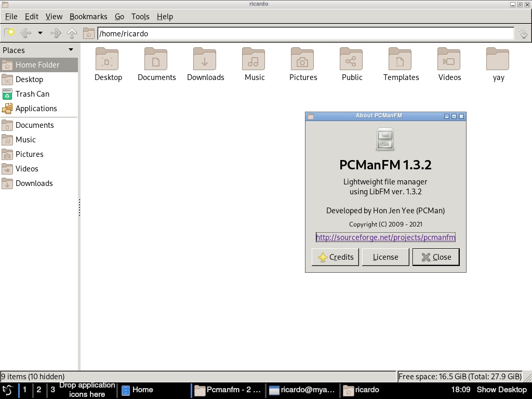Image resolution: width=532 pixels, height=399 pixels.
Task: Click the Go/jump button beside the path bar
Action: pos(523,33)
